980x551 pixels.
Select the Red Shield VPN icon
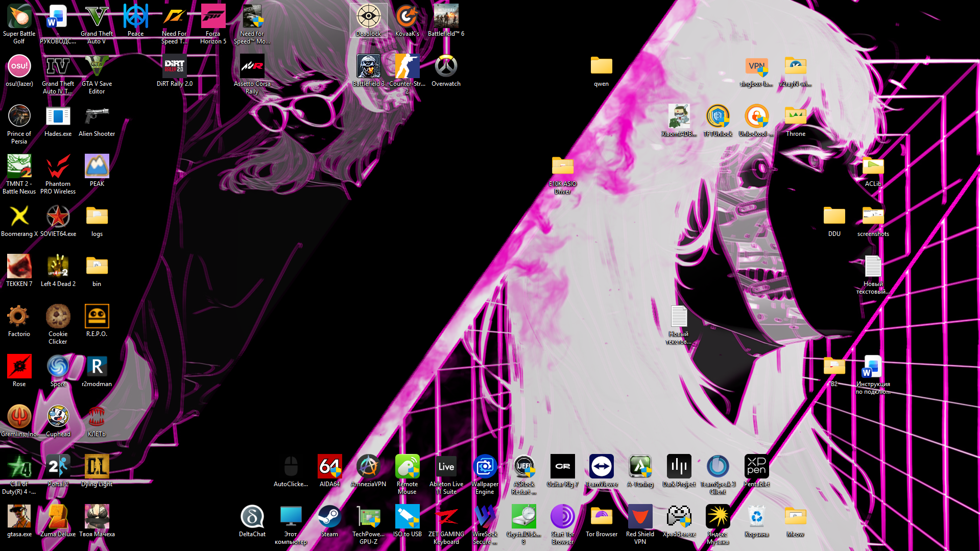[640, 524]
